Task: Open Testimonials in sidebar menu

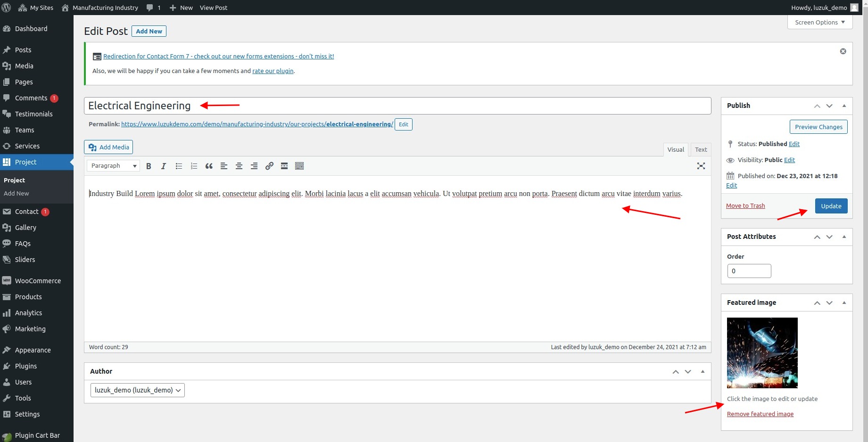Action: point(37,114)
